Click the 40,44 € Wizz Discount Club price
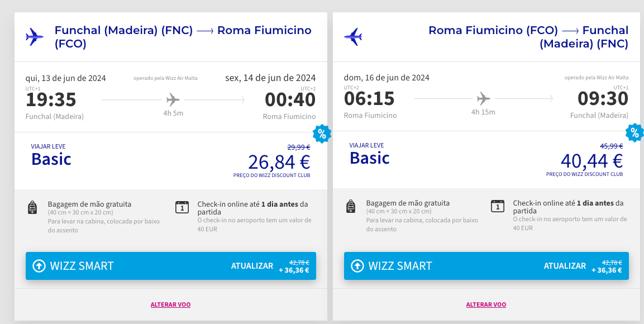This screenshot has height=324, width=644. click(592, 161)
